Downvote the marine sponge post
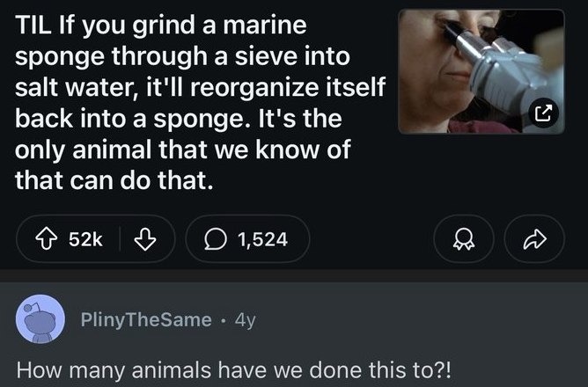The image size is (588, 387). [147, 238]
